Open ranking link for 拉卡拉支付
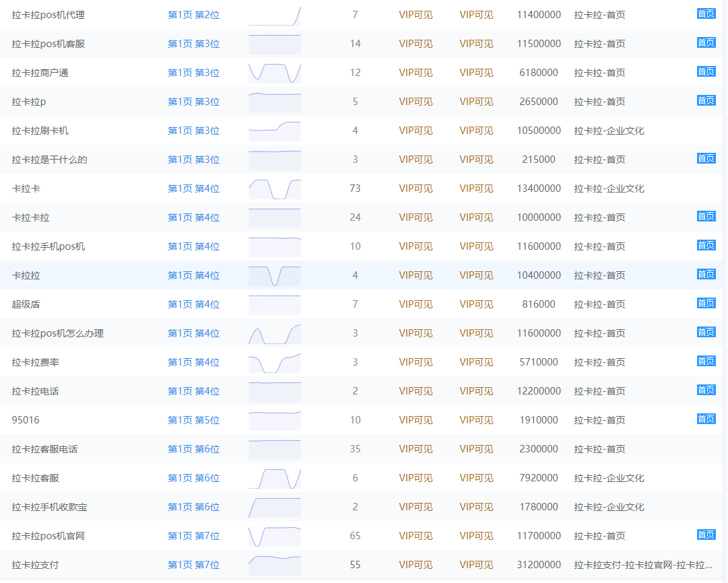728x583 pixels. [193, 565]
